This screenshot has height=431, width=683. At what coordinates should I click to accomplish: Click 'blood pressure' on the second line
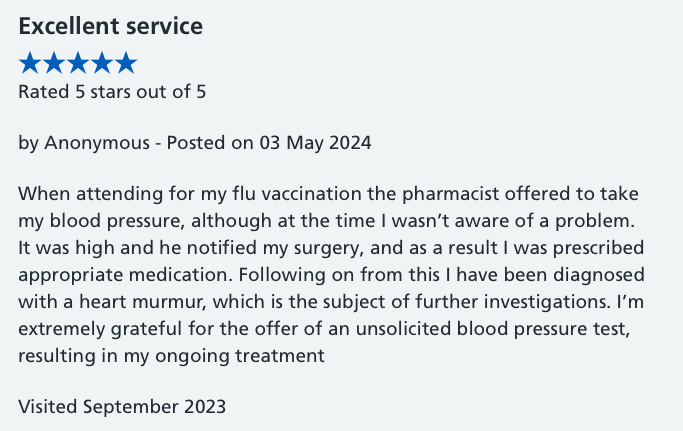pos(115,221)
